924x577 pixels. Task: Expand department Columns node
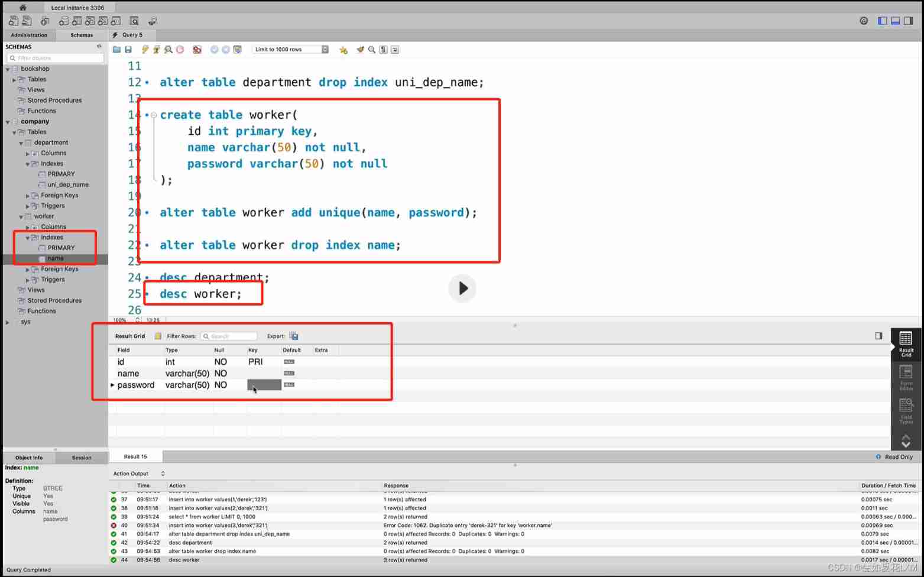pyautogui.click(x=28, y=154)
